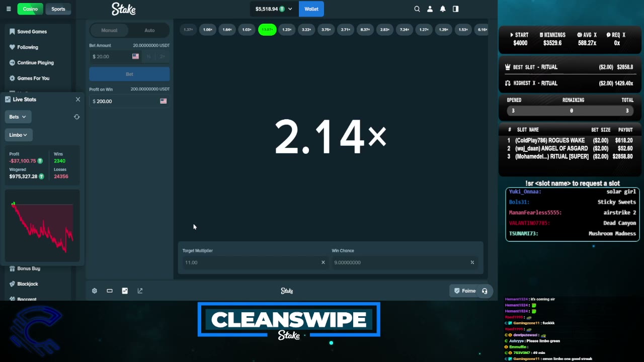
Task: Click the 3.75× past result pill
Action: click(x=326, y=30)
